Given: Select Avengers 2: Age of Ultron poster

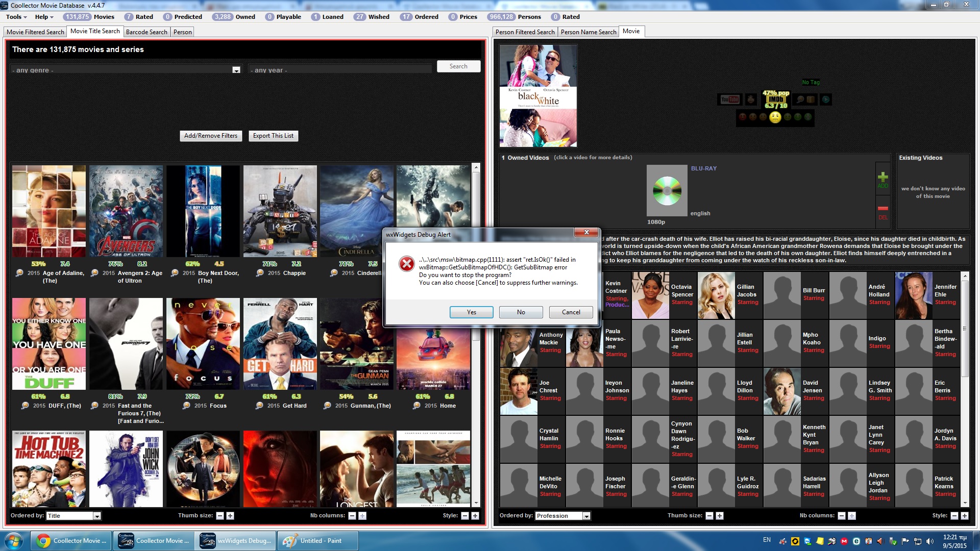Looking at the screenshot, I should pos(126,211).
